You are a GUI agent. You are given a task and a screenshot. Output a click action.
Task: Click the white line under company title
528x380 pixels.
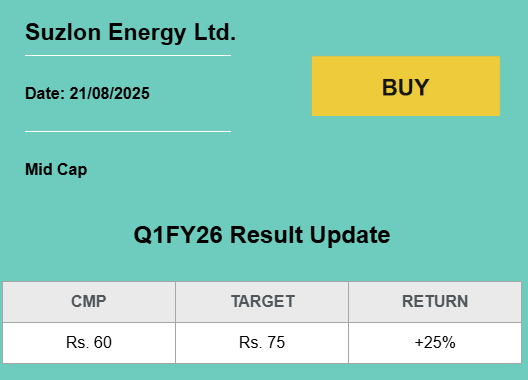click(x=128, y=56)
